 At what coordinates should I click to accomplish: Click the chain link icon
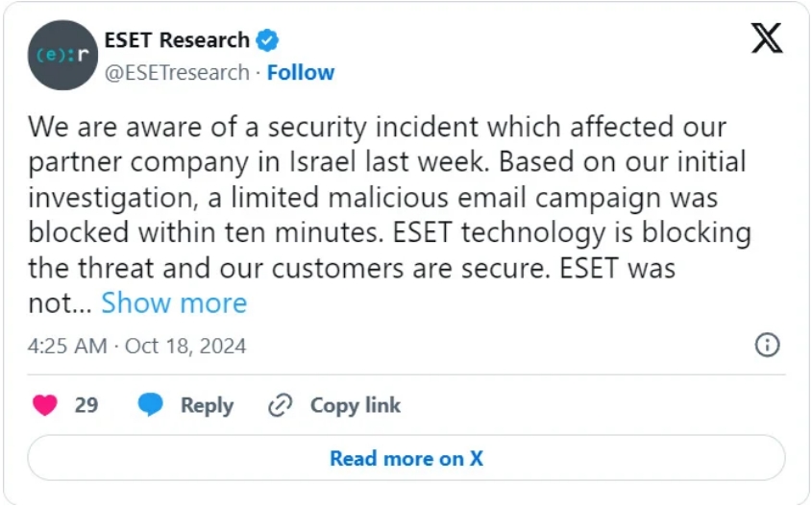281,405
